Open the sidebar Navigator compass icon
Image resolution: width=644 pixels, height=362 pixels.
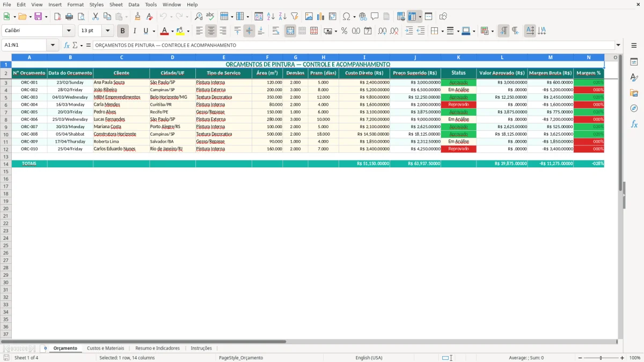[634, 108]
